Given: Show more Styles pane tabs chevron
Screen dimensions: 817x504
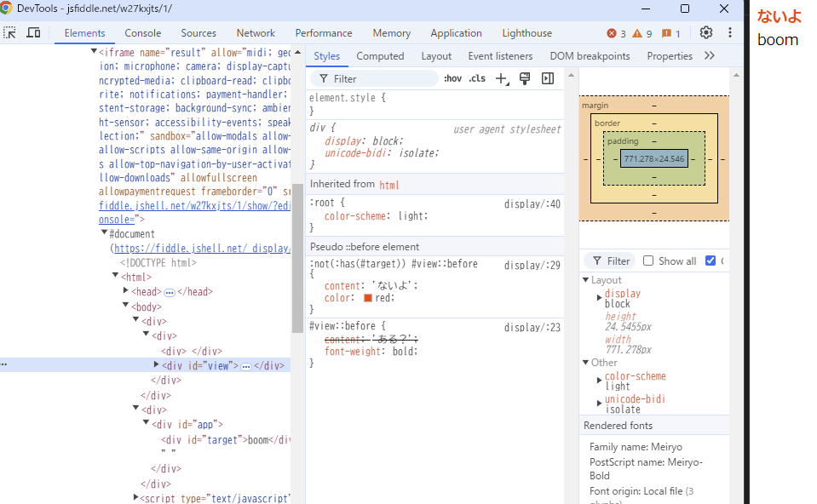Looking at the screenshot, I should tap(709, 55).
